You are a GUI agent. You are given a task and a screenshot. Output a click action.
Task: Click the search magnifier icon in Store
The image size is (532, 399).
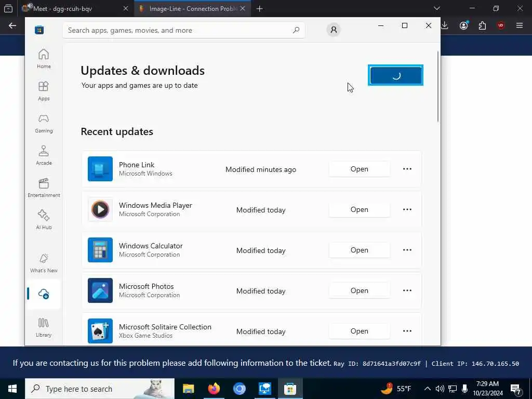(296, 30)
